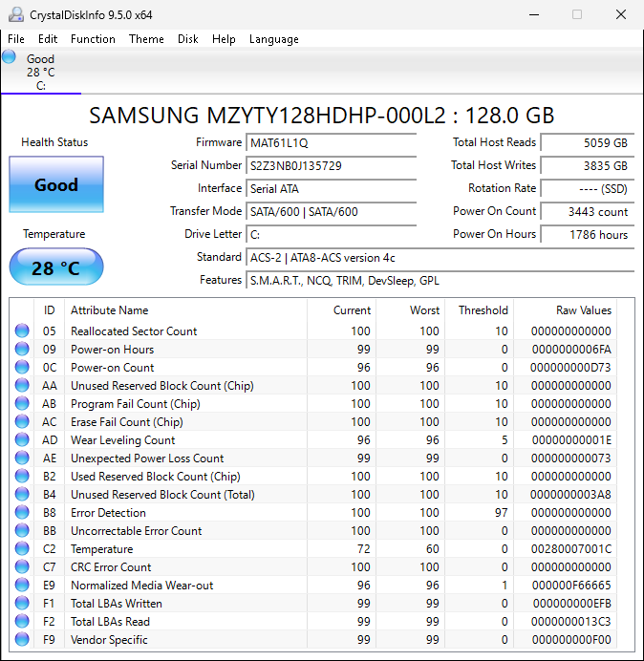Click the Total Host Reads value 5059 GB

pyautogui.click(x=588, y=143)
